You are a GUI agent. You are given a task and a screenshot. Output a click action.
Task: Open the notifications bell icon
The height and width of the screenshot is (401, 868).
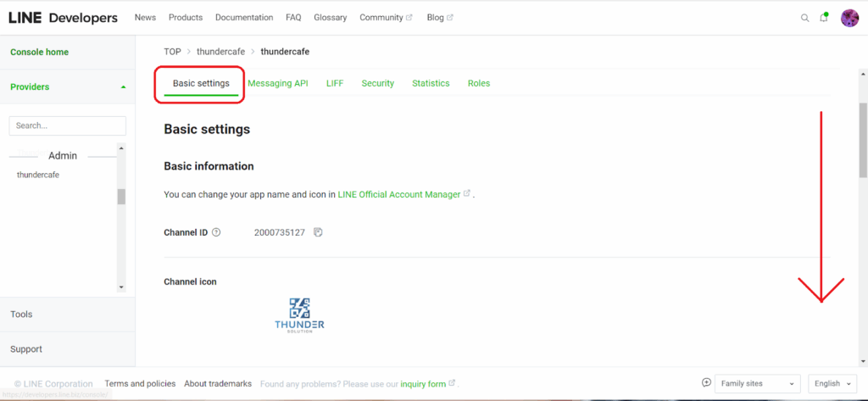(x=824, y=18)
